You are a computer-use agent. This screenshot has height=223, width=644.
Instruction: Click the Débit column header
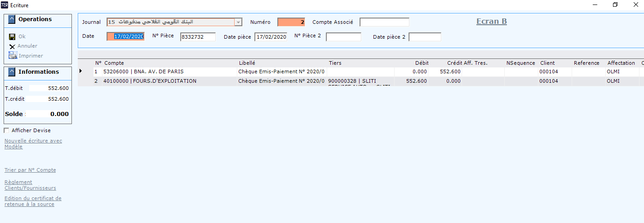[x=422, y=63]
